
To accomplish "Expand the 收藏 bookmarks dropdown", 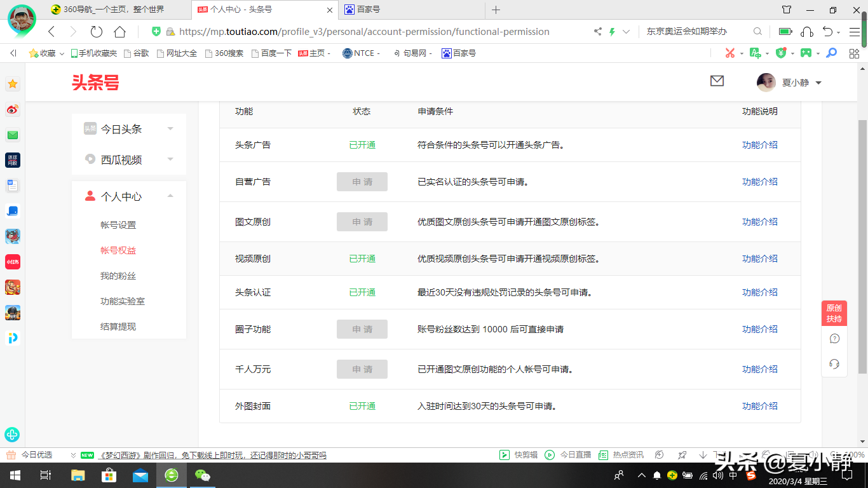I will tap(62, 54).
